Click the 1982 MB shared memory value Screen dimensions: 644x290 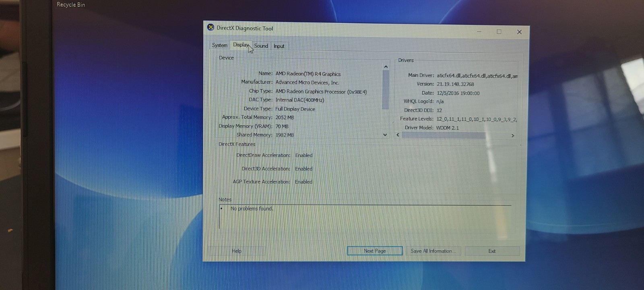click(x=285, y=135)
